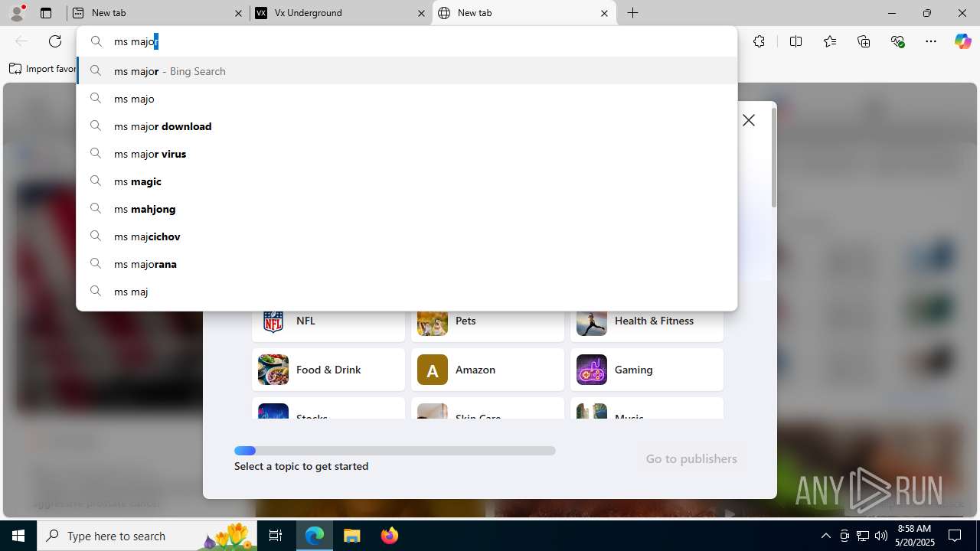This screenshot has height=551, width=980.
Task: Open Settings and more ellipsis menu
Action: click(x=931, y=41)
